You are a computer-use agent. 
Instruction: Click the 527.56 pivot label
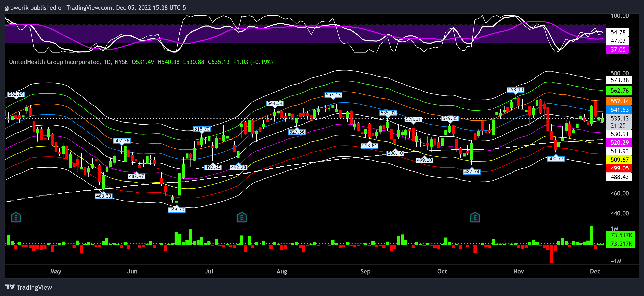click(x=297, y=132)
